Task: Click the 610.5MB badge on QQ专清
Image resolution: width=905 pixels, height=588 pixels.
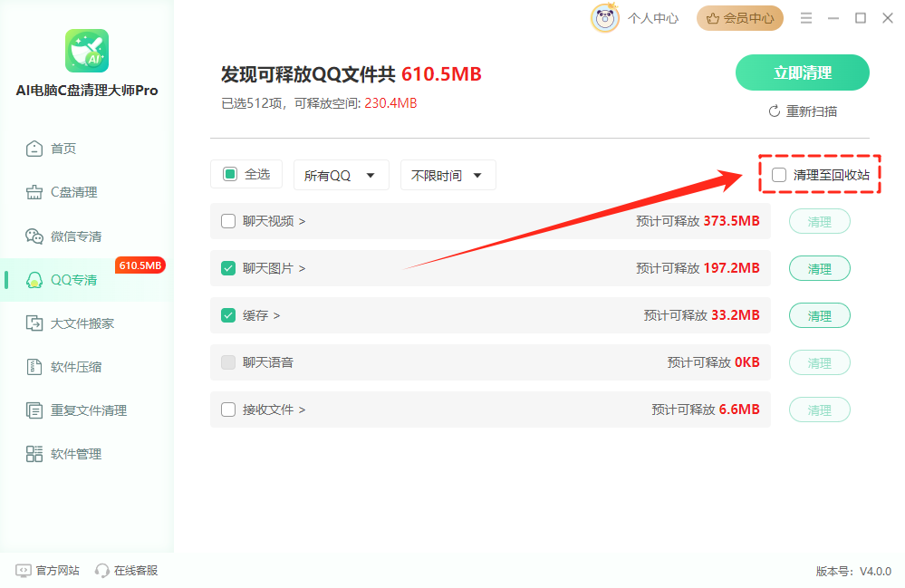Action: pos(140,265)
